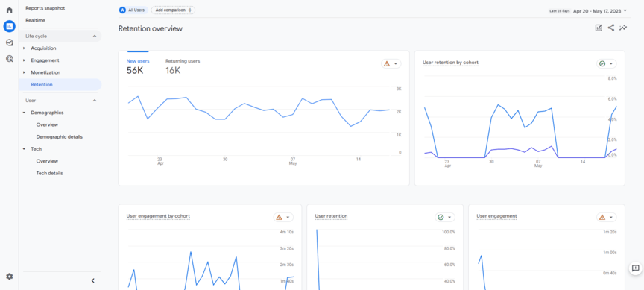Click the customize report pencil icon
Screen dimensions: 644x290
(x=599, y=28)
